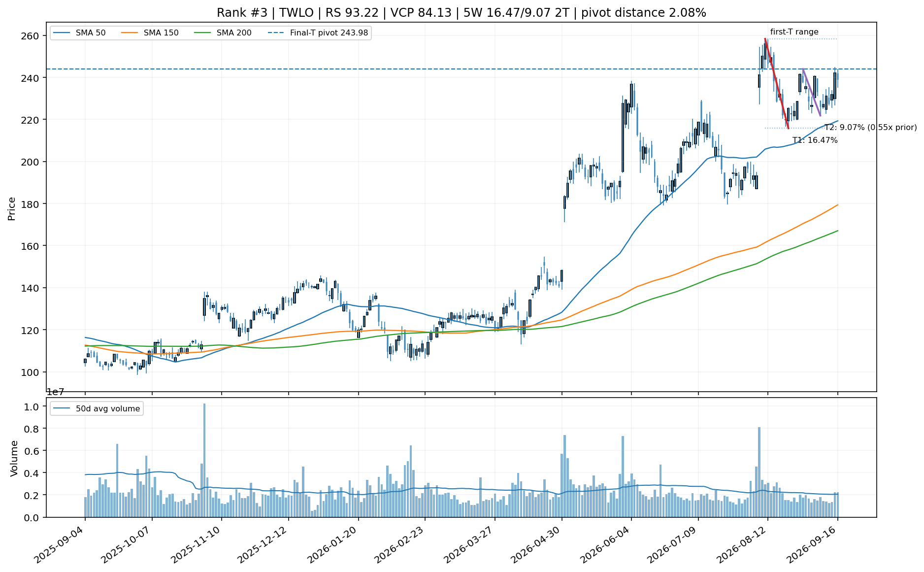Click the 0.4 volume tick label
Image resolution: width=924 pixels, height=572 pixels.
33,473
